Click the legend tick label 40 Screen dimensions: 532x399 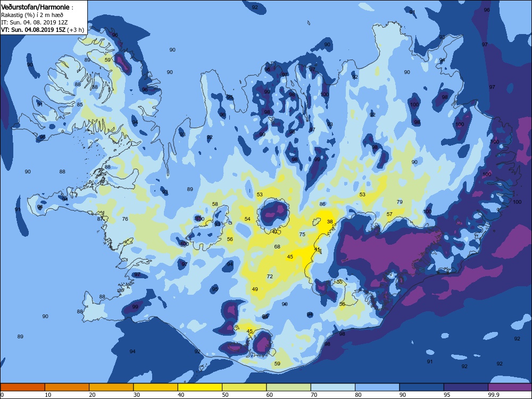click(181, 395)
